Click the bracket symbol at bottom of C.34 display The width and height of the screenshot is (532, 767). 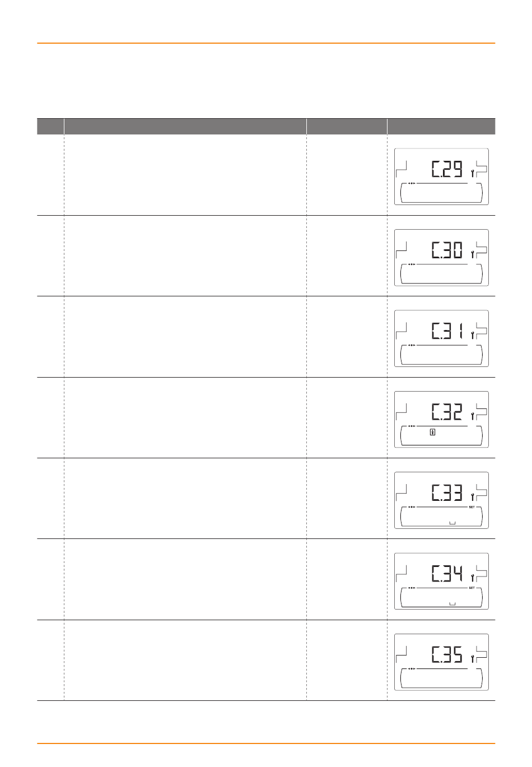tap(452, 603)
